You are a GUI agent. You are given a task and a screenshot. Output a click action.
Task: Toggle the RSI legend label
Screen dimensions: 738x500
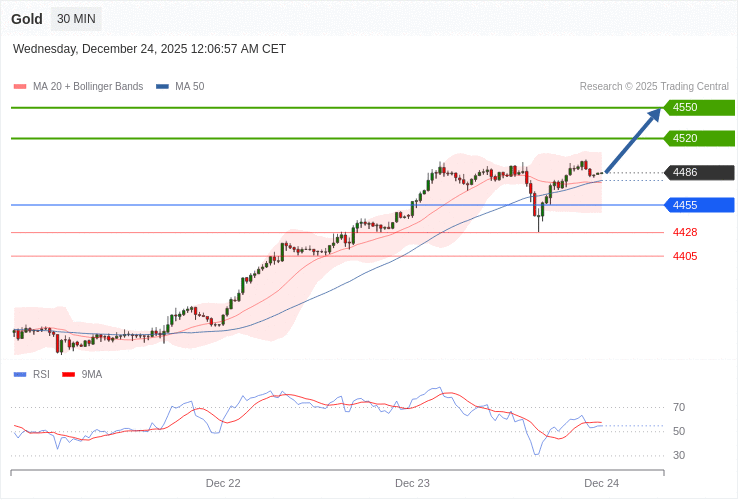click(41, 375)
